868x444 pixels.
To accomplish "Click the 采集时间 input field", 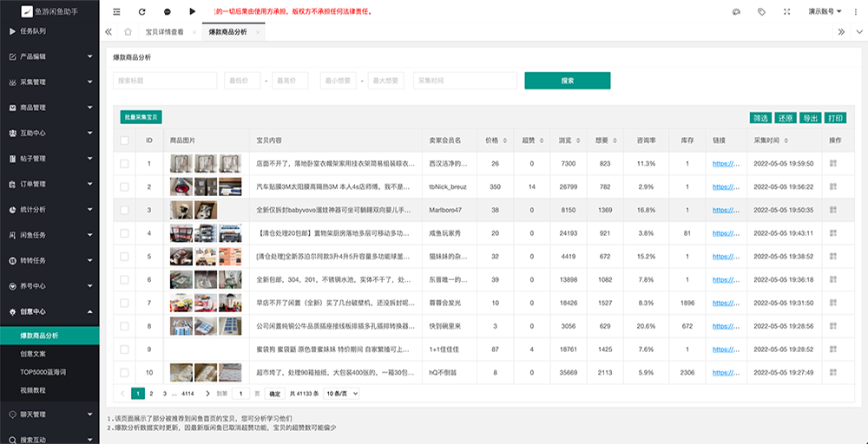I will (x=465, y=81).
